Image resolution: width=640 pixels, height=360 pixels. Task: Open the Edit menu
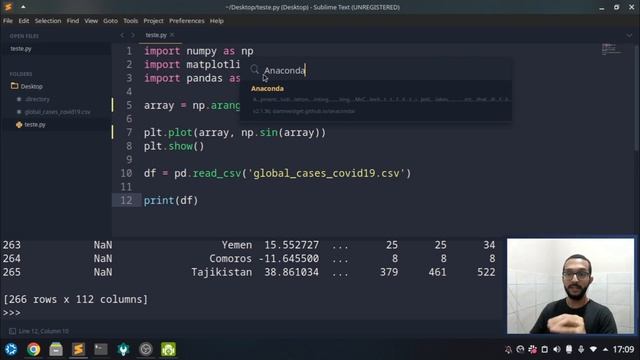tap(24, 21)
